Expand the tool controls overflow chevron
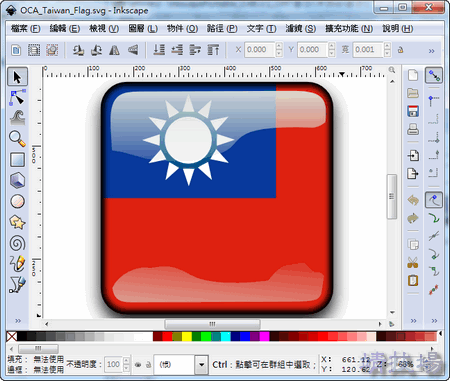Screen dimensions: 450x381 click(432, 51)
